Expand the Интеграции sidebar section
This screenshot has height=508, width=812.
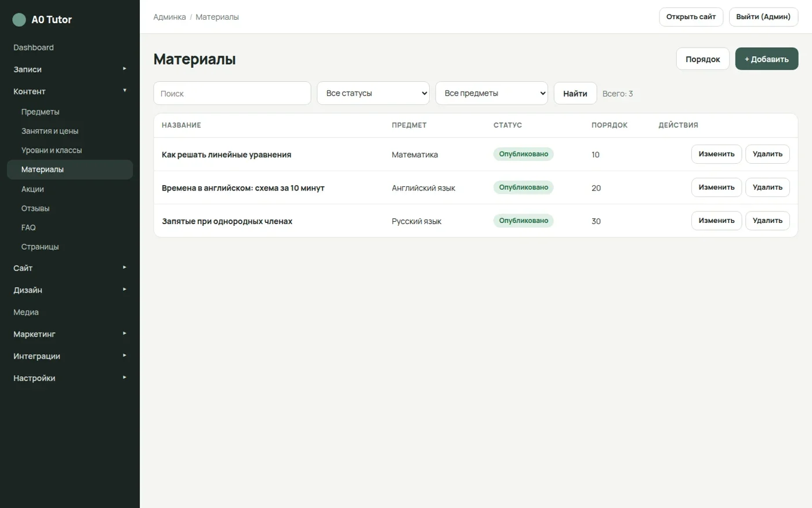click(x=70, y=356)
